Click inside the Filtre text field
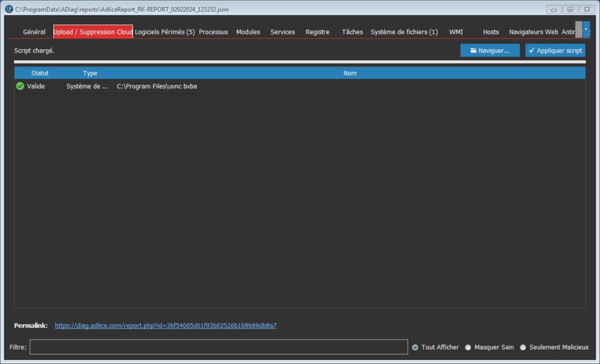 (219, 347)
